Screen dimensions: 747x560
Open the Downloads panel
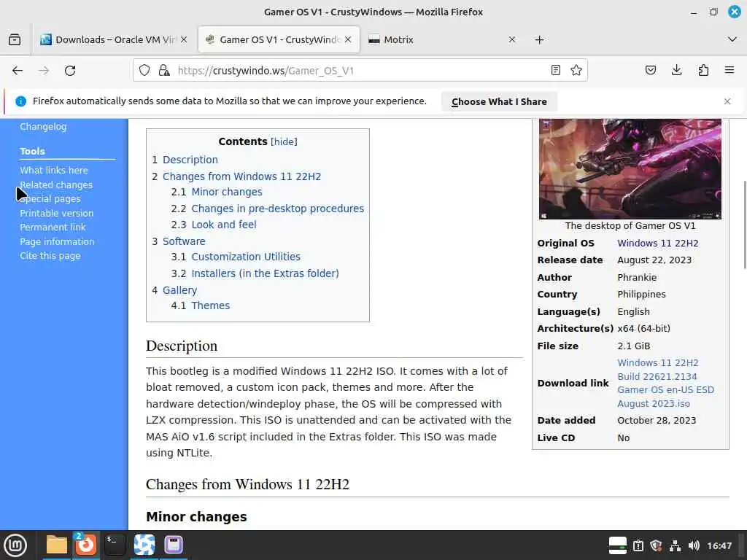(x=676, y=71)
